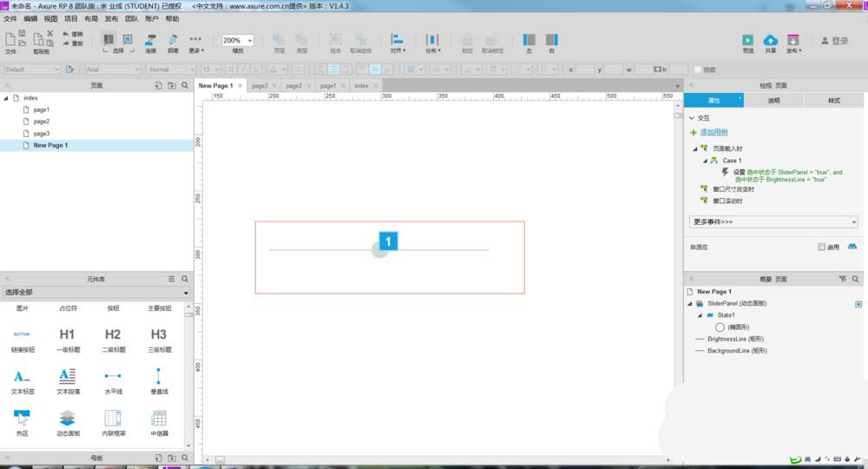Image resolution: width=868 pixels, height=469 pixels.
Task: Open the 编辑 menu
Action: [x=30, y=19]
